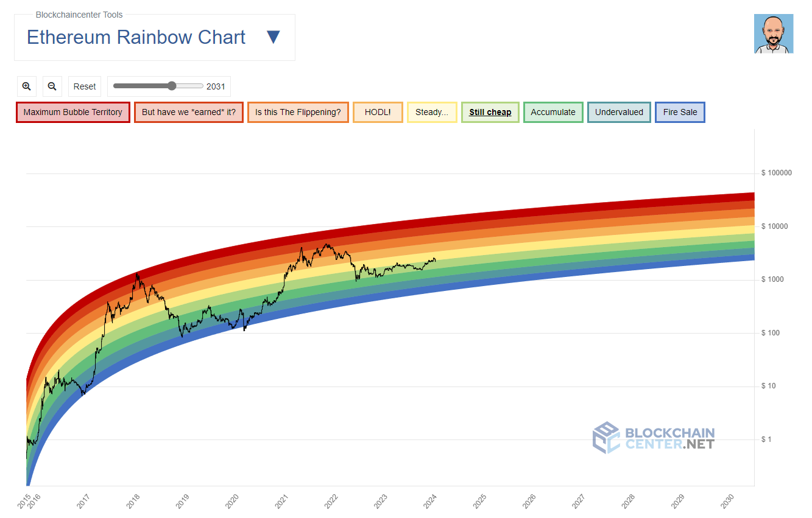Click the 2017 x-axis label

click(83, 501)
